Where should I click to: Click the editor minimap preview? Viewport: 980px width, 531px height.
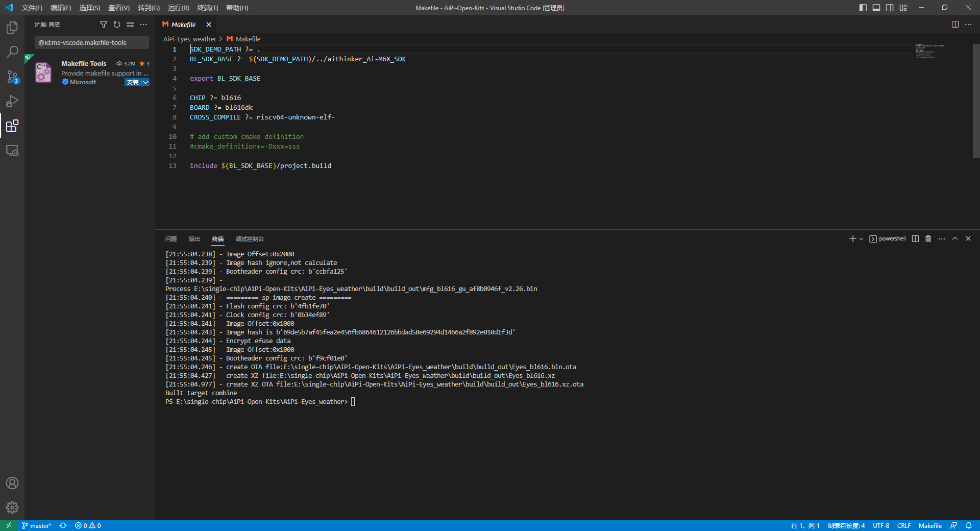(x=929, y=52)
